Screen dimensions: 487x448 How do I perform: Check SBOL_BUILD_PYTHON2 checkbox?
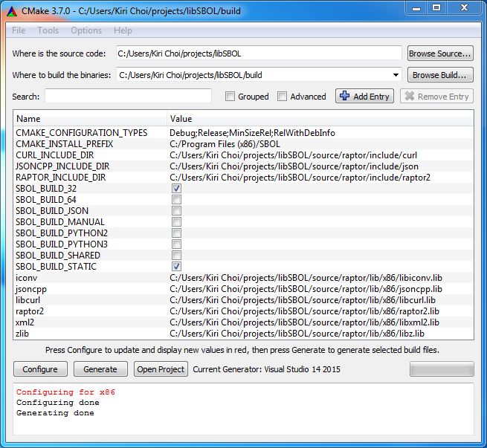coord(176,233)
